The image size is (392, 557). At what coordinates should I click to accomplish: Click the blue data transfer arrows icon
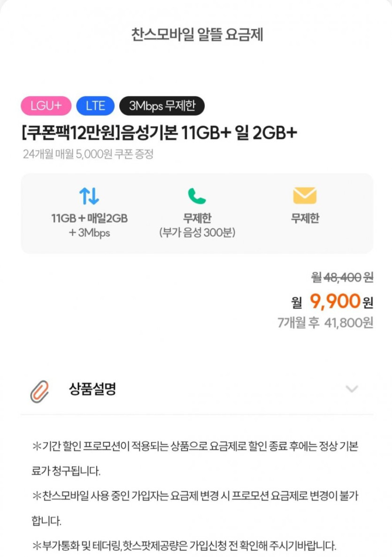pyautogui.click(x=89, y=196)
